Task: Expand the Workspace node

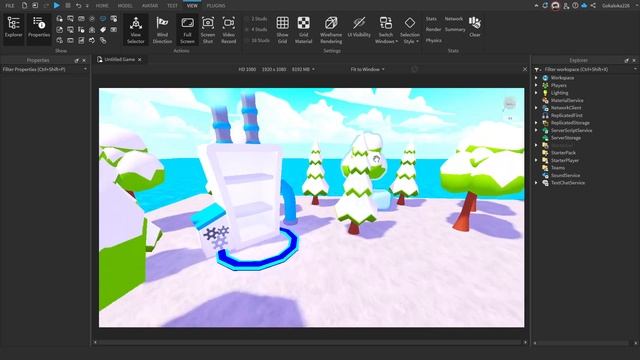Action: tap(536, 78)
